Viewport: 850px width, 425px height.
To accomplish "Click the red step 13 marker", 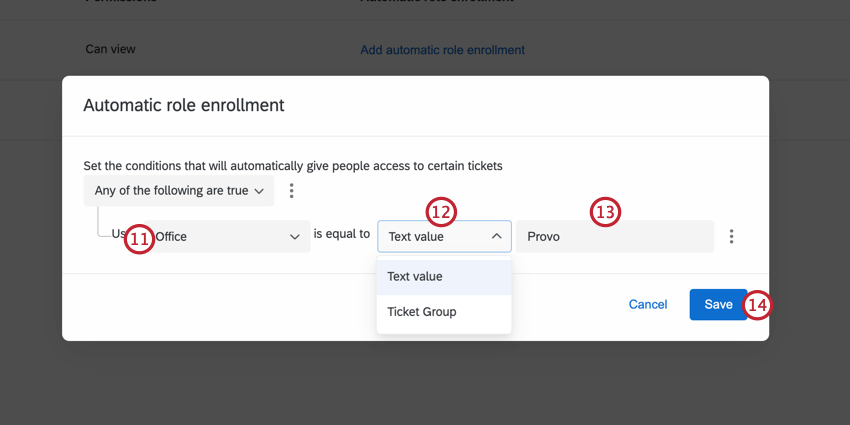I will tap(606, 211).
